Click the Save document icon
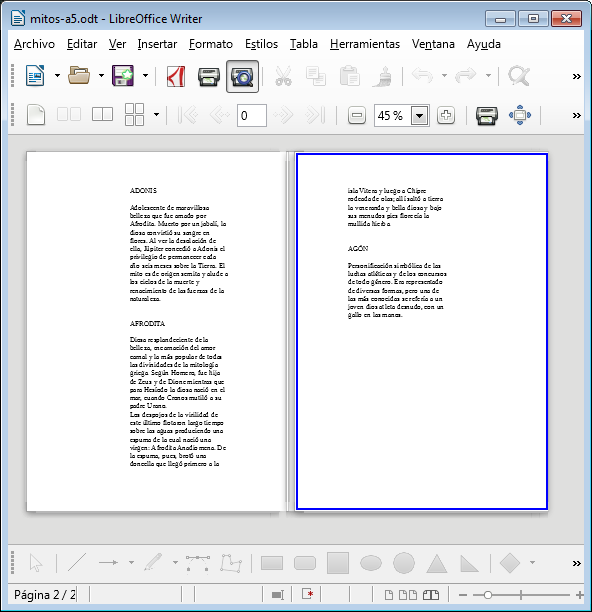This screenshot has width=592, height=612. click(123, 76)
